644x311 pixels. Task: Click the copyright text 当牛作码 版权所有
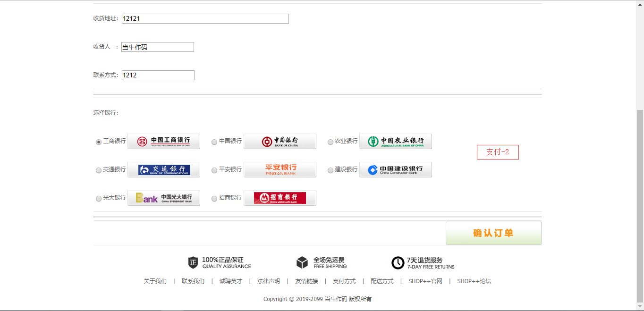point(348,299)
